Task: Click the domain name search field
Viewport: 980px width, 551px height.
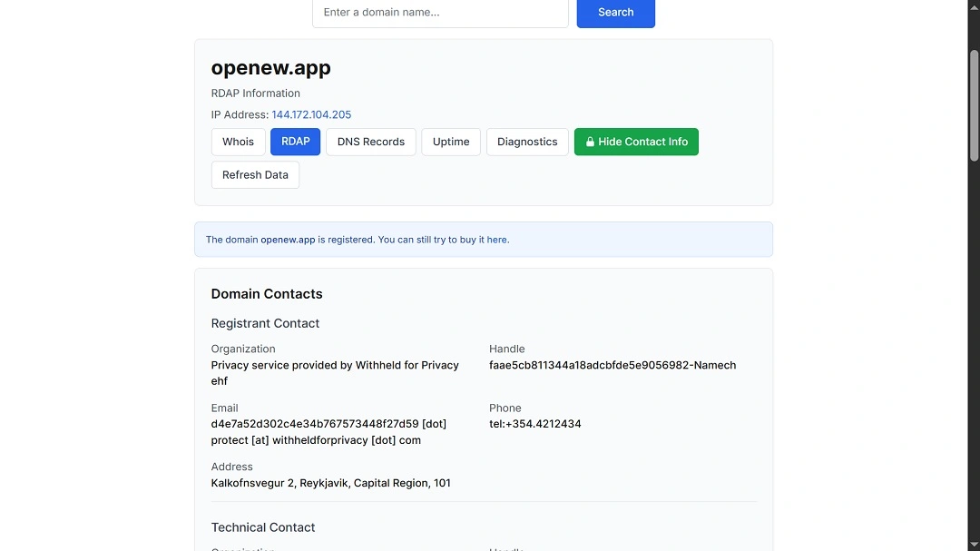Action: coord(440,13)
